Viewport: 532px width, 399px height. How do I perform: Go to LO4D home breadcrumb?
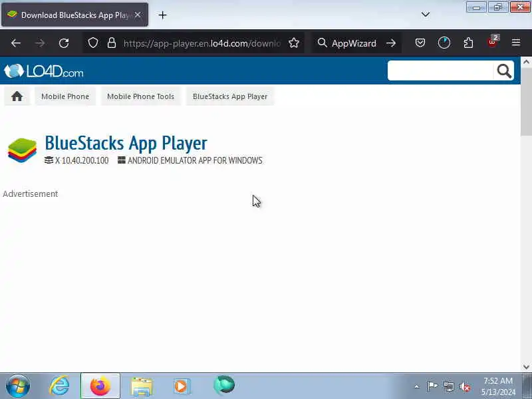tap(17, 96)
